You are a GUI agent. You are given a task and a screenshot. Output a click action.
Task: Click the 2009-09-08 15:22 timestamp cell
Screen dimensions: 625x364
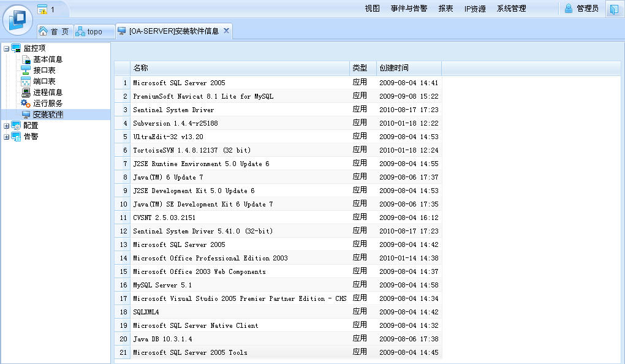pos(409,96)
